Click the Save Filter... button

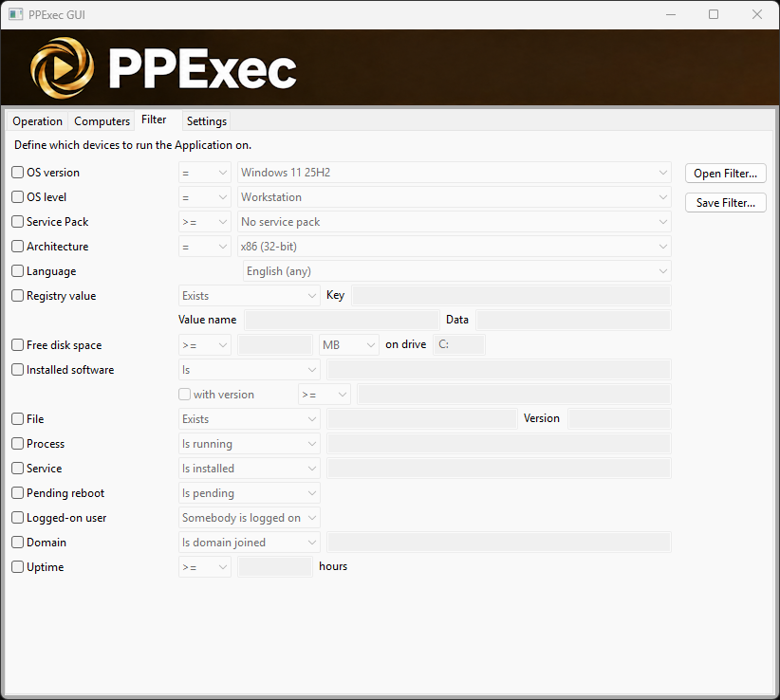725,202
